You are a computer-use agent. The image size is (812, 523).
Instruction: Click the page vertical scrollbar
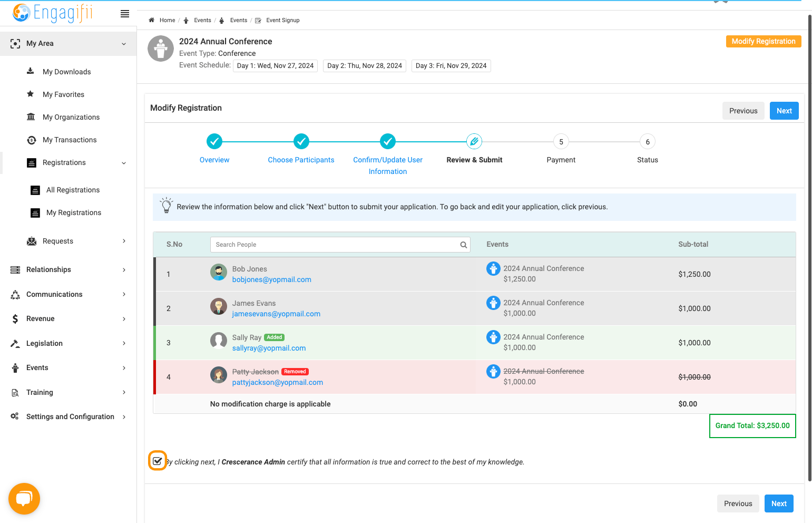(x=809, y=248)
